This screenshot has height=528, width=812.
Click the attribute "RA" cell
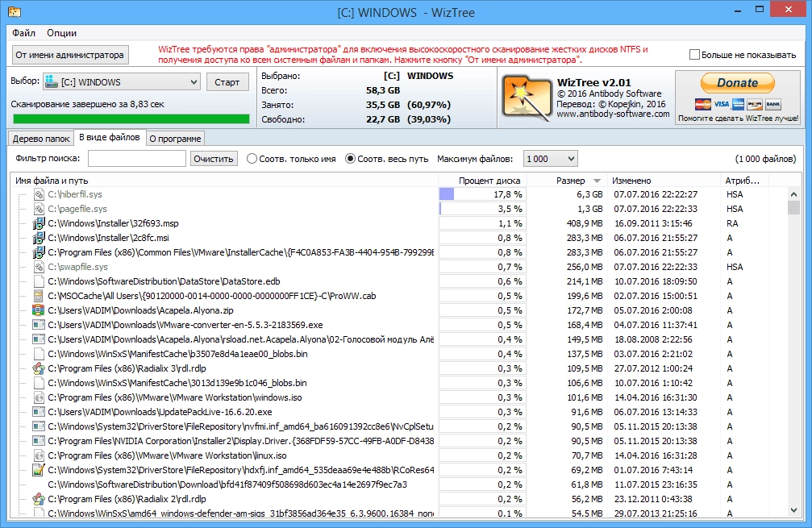point(732,223)
